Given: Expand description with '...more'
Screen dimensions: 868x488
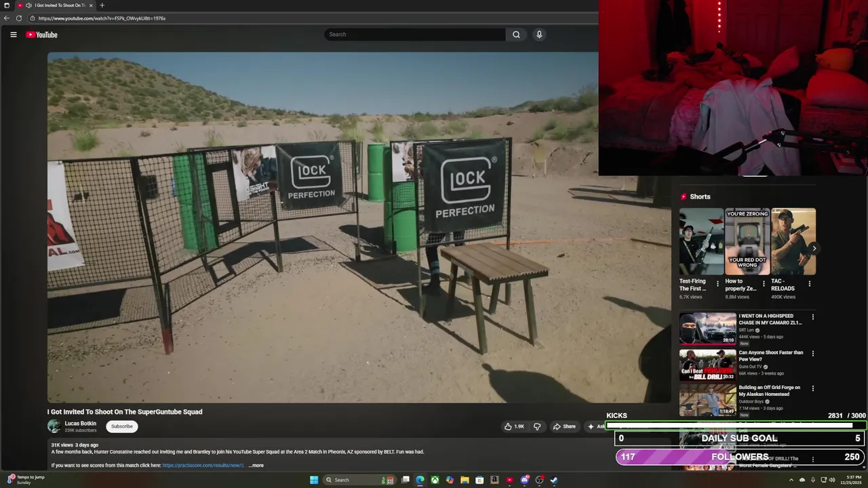Looking at the screenshot, I should point(256,466).
